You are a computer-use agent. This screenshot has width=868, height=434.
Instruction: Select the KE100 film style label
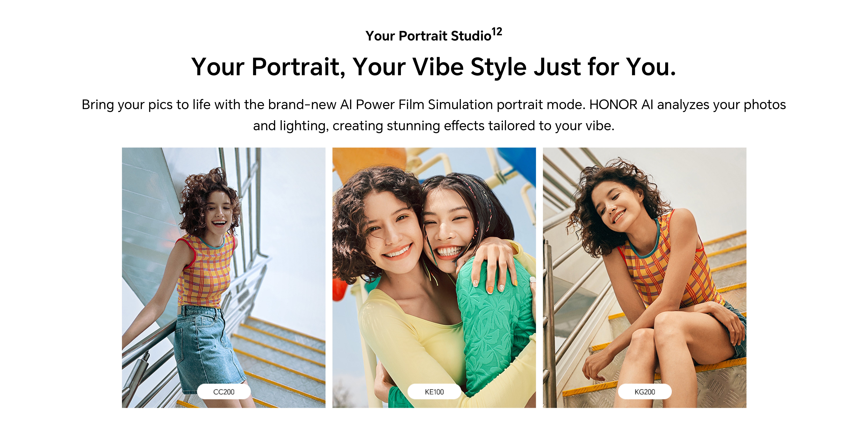pos(434,392)
